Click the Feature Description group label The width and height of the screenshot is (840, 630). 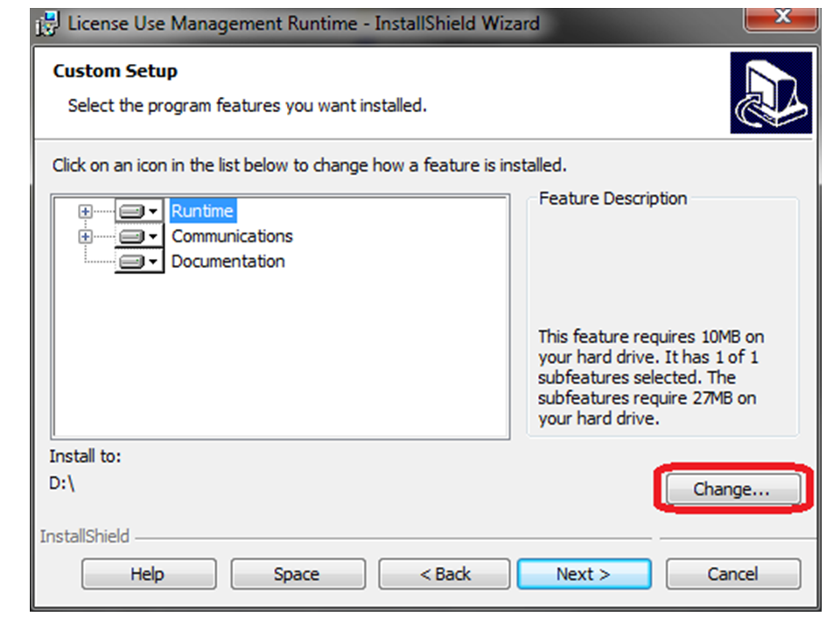pos(612,199)
